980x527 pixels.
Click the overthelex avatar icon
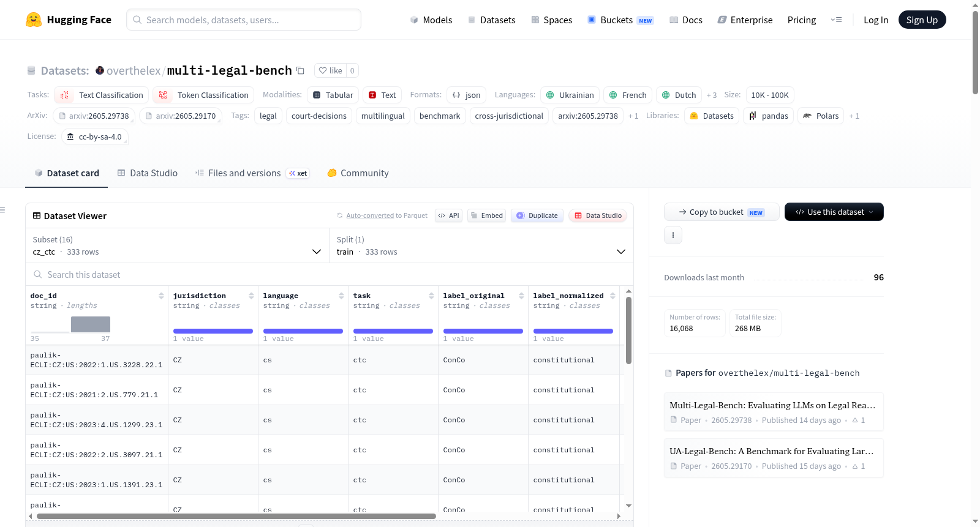[x=100, y=70]
